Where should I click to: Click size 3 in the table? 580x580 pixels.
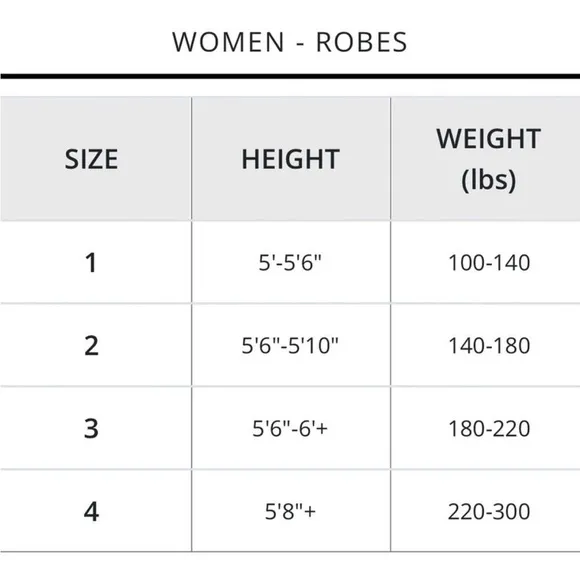pos(91,429)
